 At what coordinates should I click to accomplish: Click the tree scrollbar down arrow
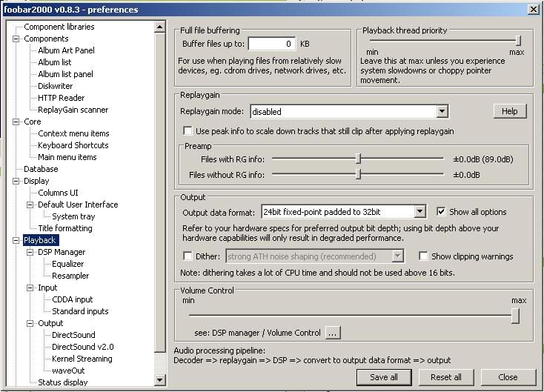[x=160, y=380]
